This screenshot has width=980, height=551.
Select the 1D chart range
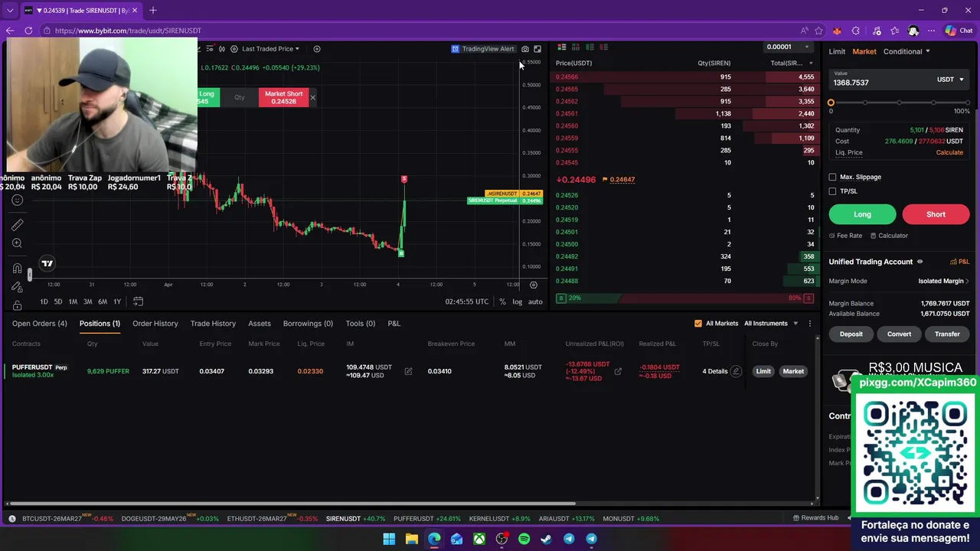click(44, 302)
